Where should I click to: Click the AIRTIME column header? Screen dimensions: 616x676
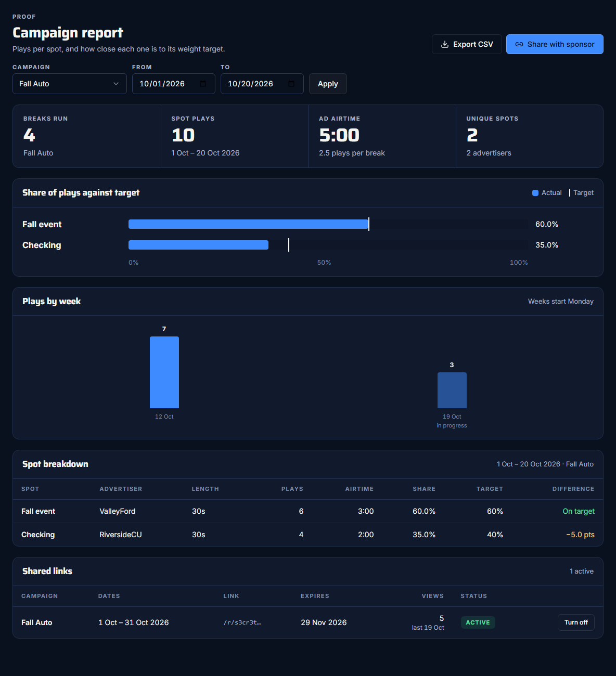tap(360, 489)
